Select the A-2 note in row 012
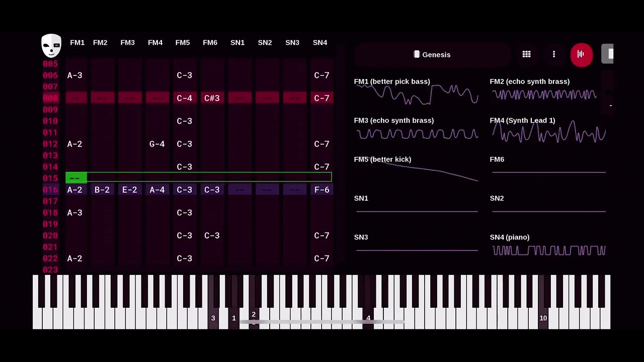Screen dimensions: 644x362 point(74,144)
